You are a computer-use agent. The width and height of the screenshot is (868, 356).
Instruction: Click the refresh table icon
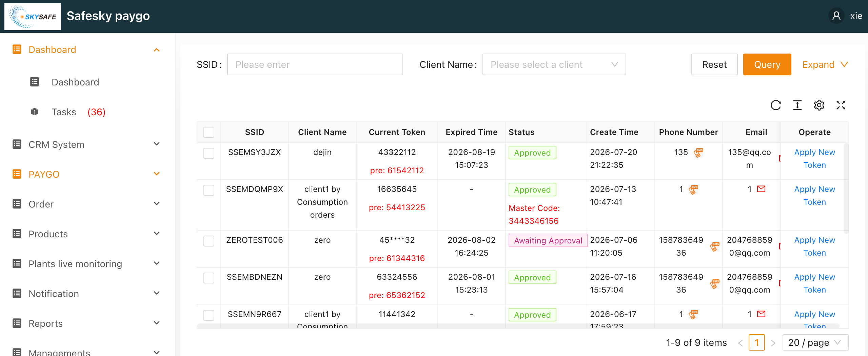click(x=775, y=105)
